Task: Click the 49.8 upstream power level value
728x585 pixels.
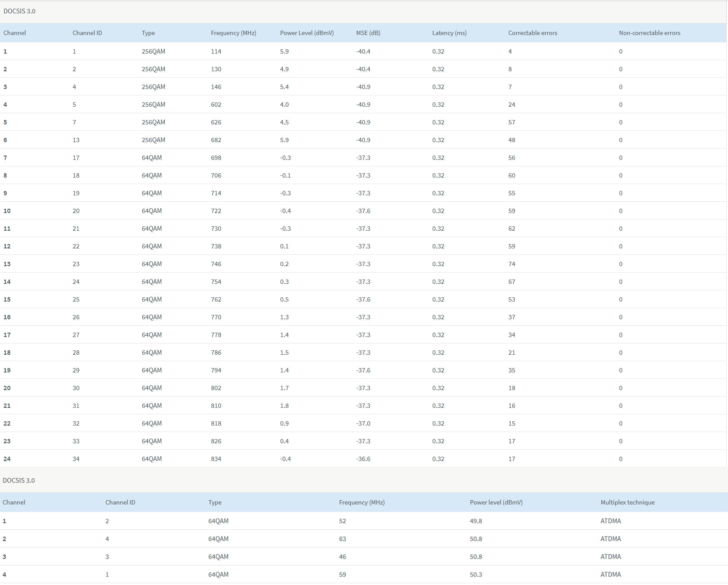Action: point(476,521)
